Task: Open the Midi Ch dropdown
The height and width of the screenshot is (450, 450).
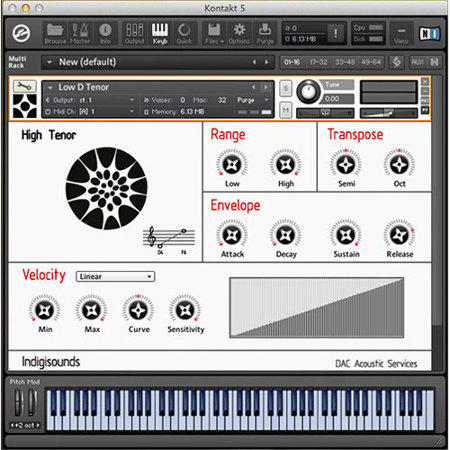Action: click(90, 111)
